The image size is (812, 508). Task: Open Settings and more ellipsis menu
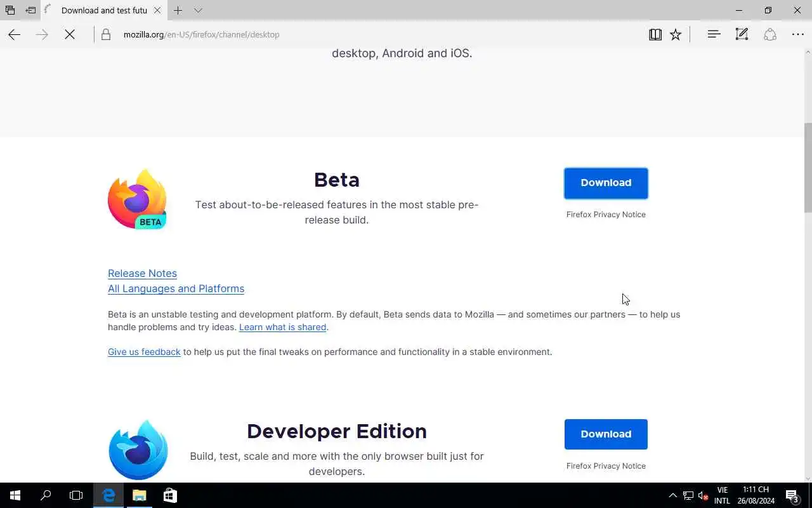(798, 34)
